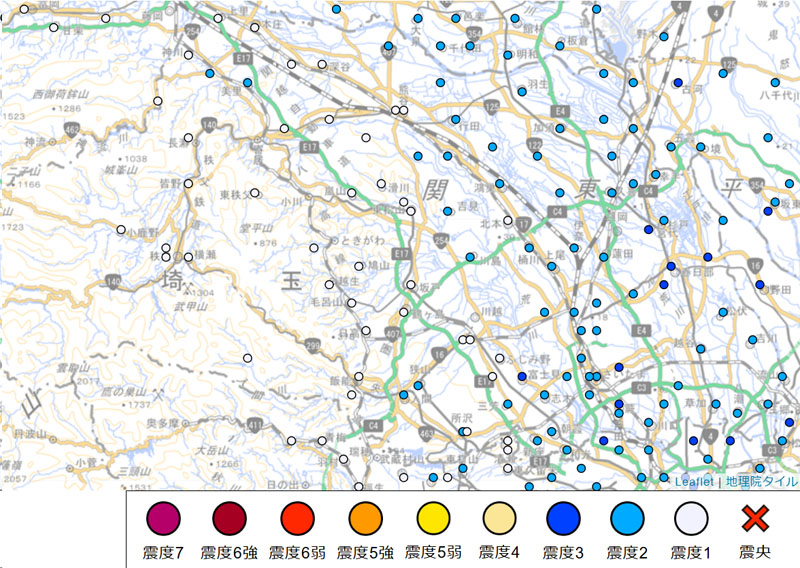Select the light blue marker above 行田
Viewport: 800px width, 568px height.
point(456,119)
